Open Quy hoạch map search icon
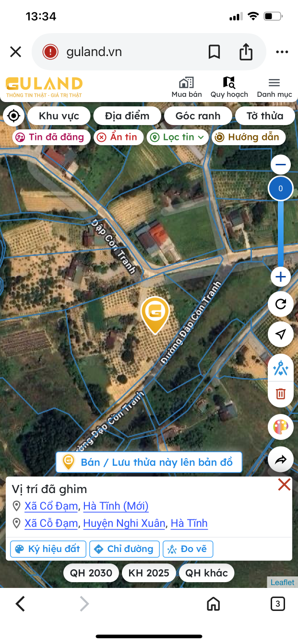The width and height of the screenshot is (298, 644). click(x=229, y=82)
